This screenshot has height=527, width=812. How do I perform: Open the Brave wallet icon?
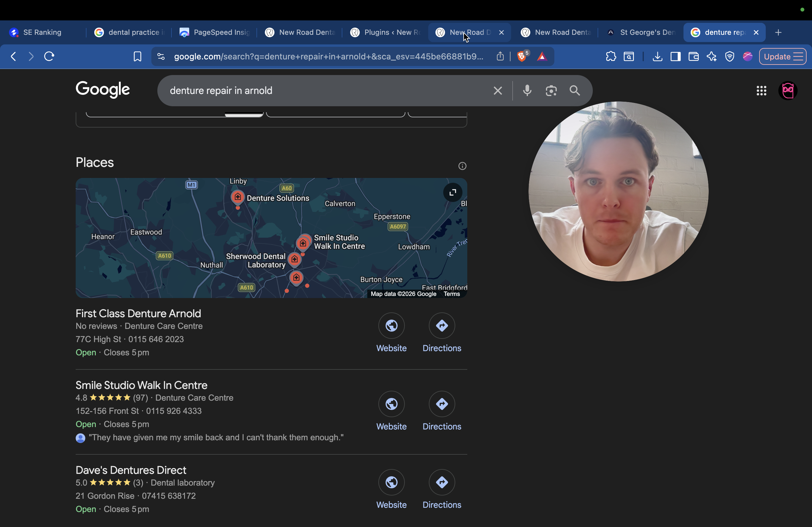coord(693,56)
